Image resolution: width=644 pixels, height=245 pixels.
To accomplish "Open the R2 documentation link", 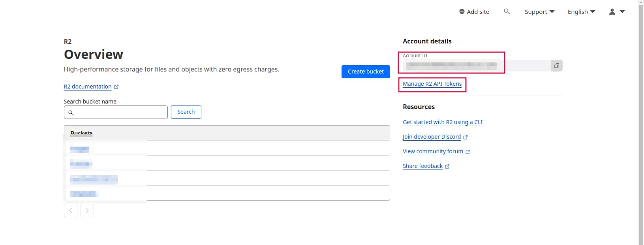I will pyautogui.click(x=88, y=87).
